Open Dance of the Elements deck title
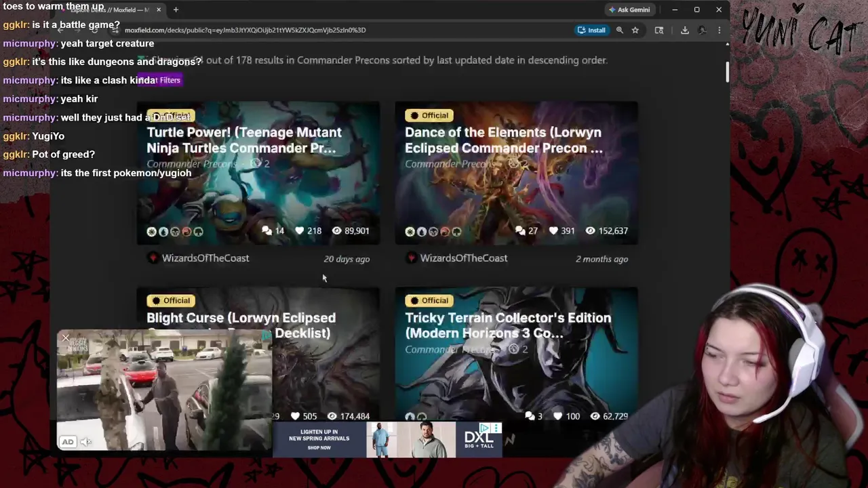The image size is (868, 488). point(503,140)
